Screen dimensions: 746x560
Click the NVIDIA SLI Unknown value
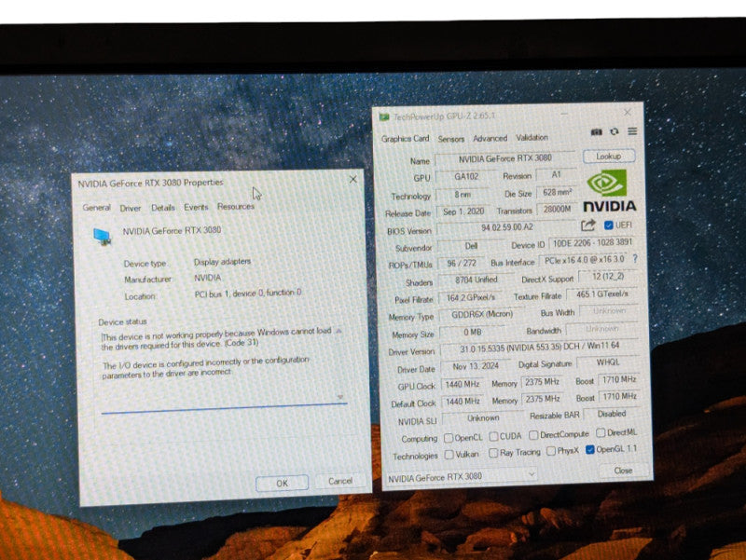(483, 418)
